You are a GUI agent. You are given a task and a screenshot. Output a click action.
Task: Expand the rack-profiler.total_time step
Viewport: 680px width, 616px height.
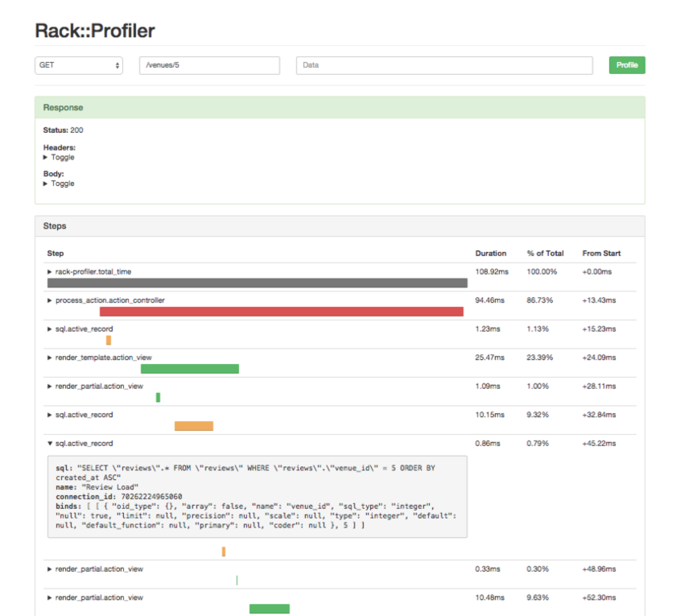(x=89, y=271)
